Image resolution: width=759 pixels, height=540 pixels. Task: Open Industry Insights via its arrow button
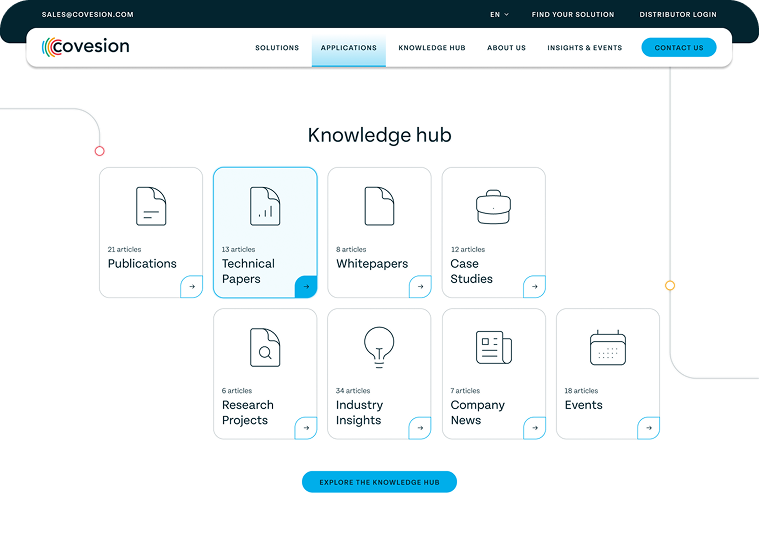pos(420,428)
